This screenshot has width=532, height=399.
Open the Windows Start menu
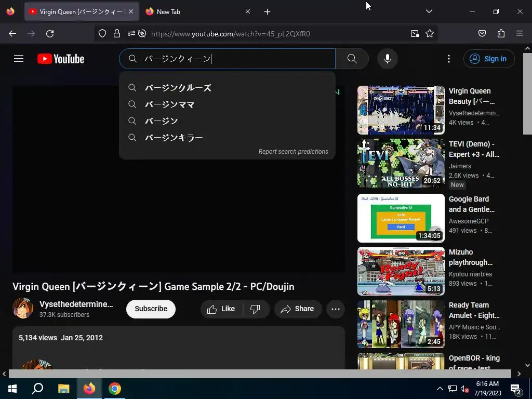click(x=12, y=388)
